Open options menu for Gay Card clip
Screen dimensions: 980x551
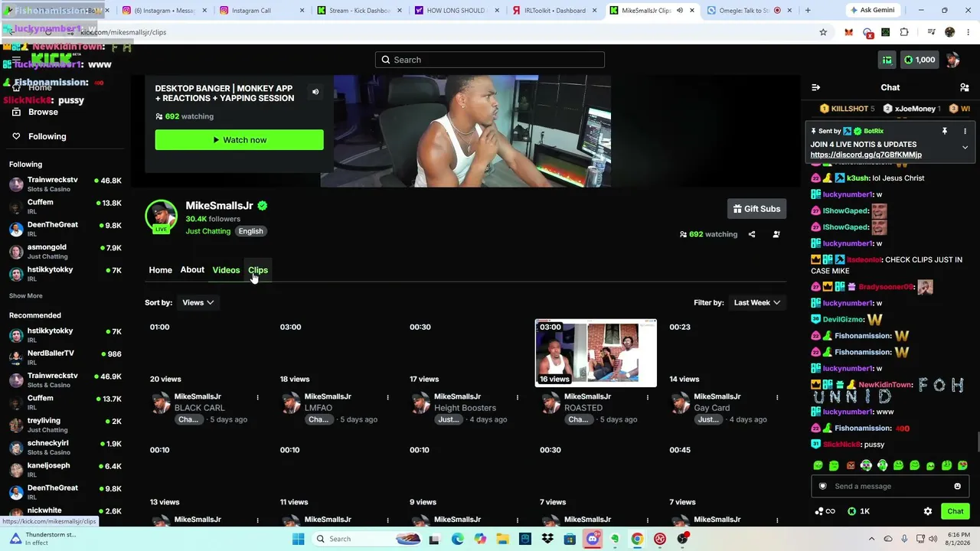point(777,397)
